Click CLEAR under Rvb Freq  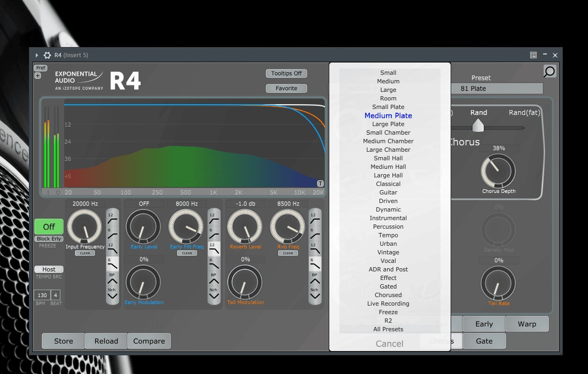click(x=288, y=253)
